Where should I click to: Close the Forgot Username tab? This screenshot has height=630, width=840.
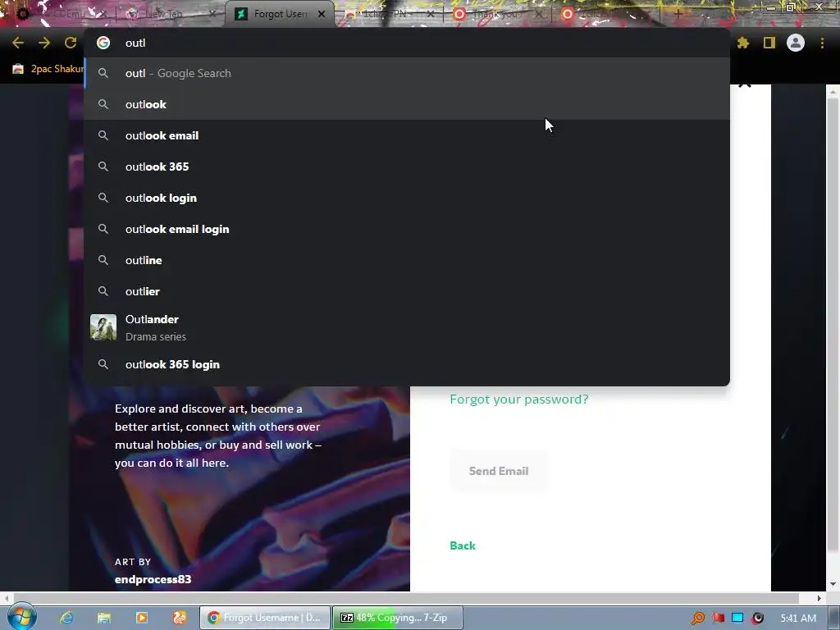pos(322,14)
